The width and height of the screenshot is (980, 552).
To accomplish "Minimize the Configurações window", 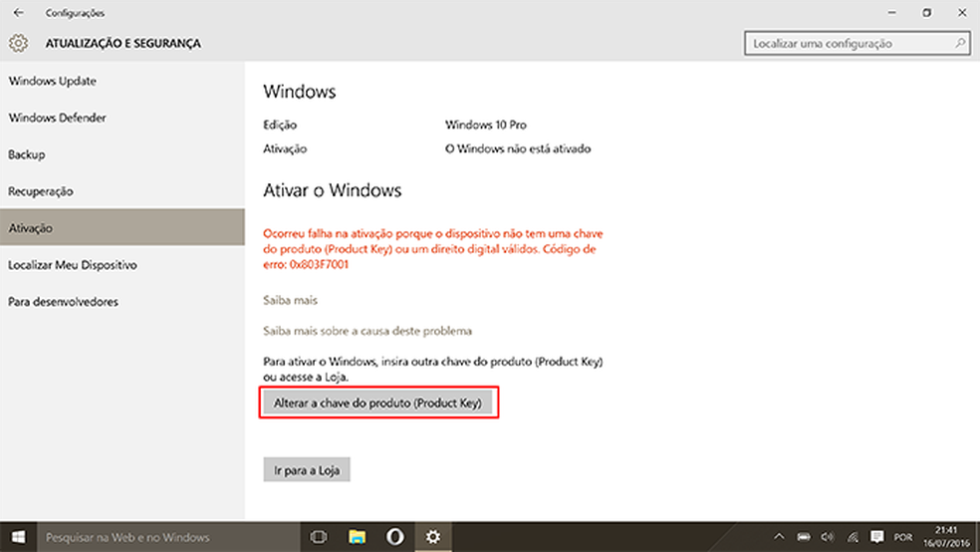I will [x=892, y=13].
